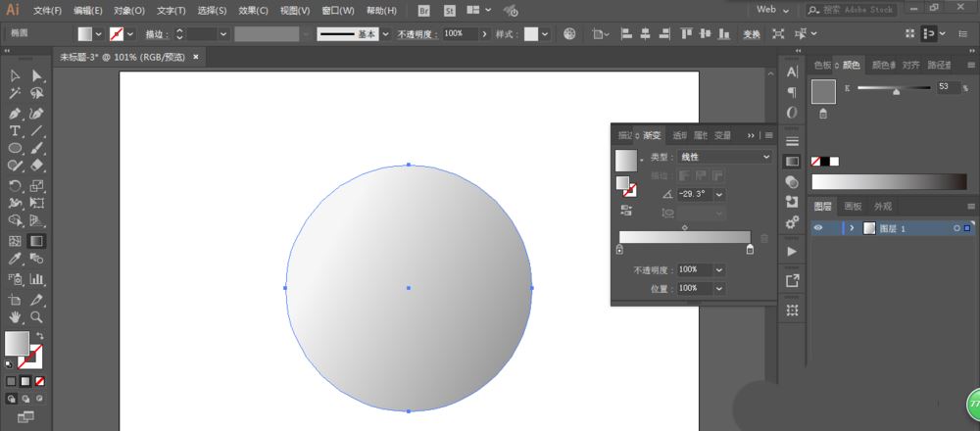Expand hidden gradient panel tabs chevron
Image resolution: width=980 pixels, height=431 pixels.
751,135
